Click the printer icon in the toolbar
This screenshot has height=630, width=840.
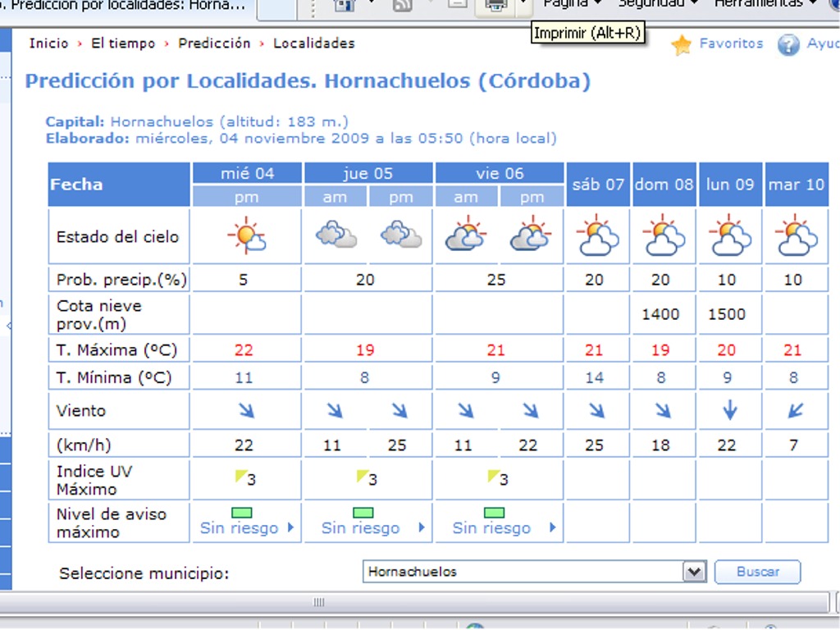[495, 5]
